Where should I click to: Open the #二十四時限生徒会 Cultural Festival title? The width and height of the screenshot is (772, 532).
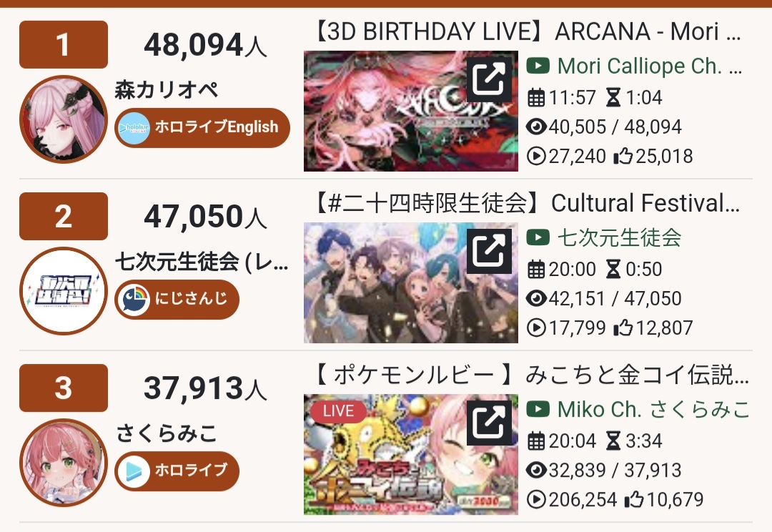coord(527,203)
